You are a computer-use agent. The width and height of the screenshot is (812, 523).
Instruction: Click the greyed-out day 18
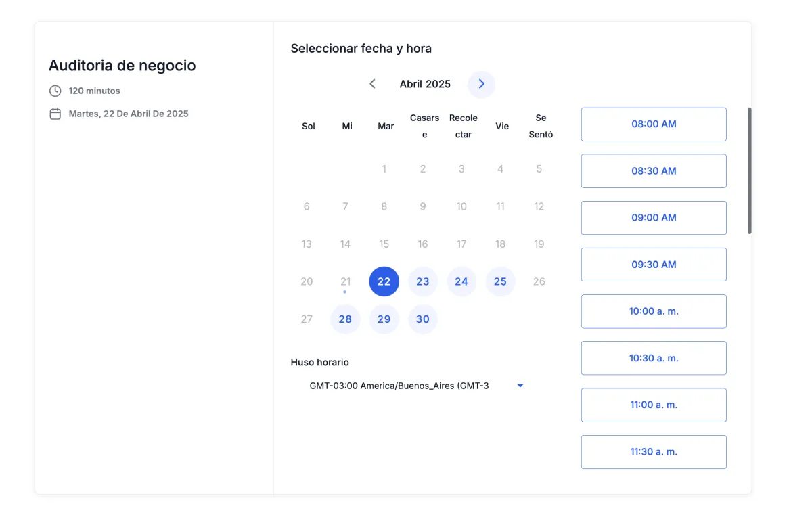click(500, 244)
